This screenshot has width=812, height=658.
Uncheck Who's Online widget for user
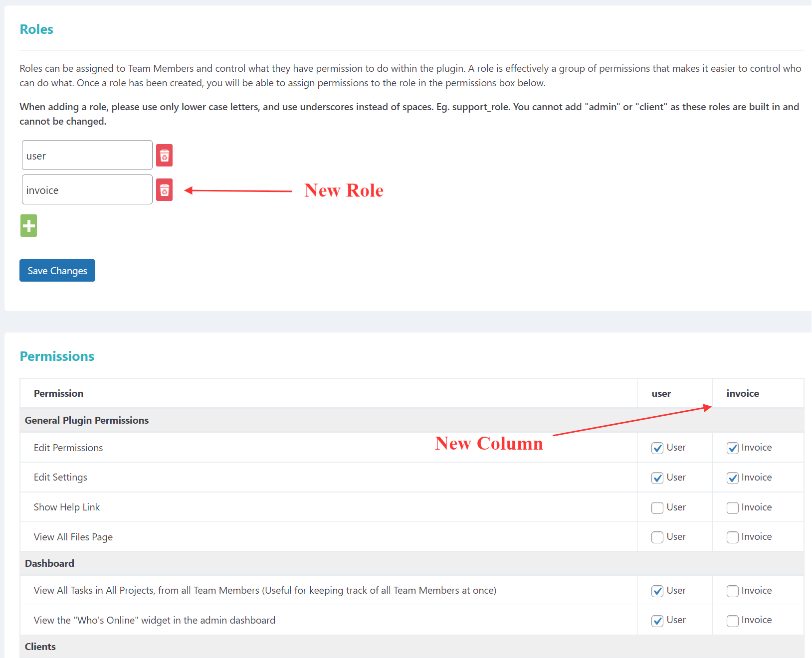point(657,621)
